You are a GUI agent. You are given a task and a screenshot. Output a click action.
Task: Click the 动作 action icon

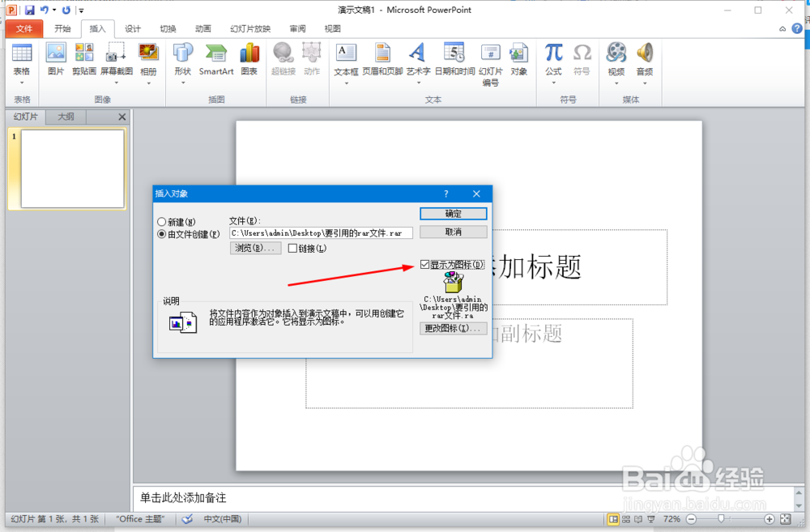tap(312, 53)
